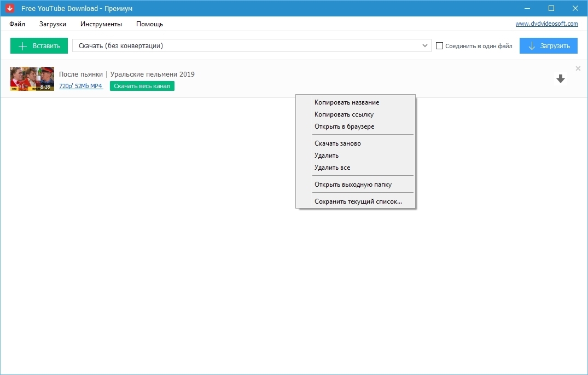Click the video title "После пьянки | Уральские пельмени 2019"
The width and height of the screenshot is (588, 375).
pyautogui.click(x=127, y=74)
